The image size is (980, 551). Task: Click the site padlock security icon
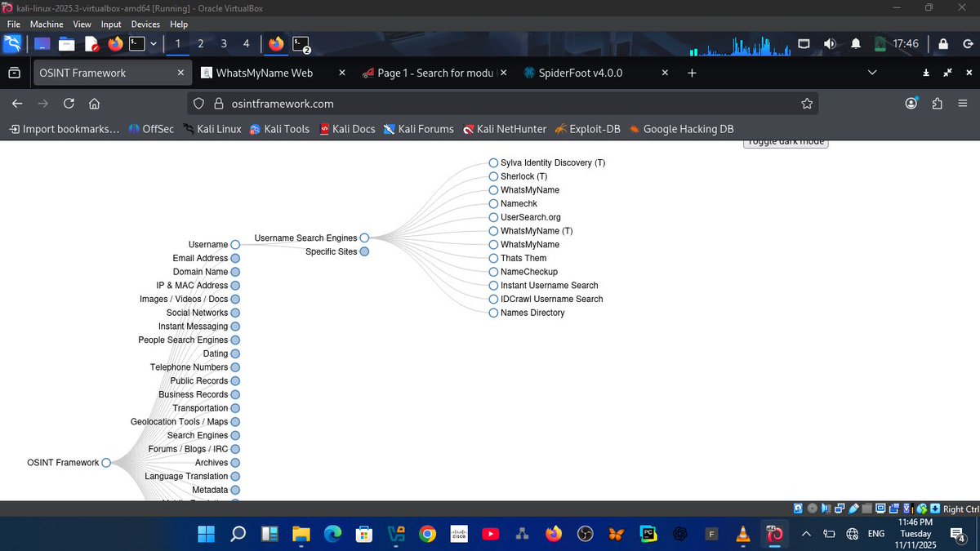click(218, 104)
